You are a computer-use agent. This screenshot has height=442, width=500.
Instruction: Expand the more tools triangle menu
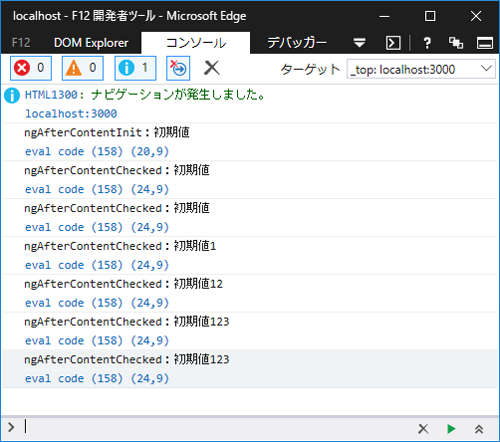click(x=359, y=43)
